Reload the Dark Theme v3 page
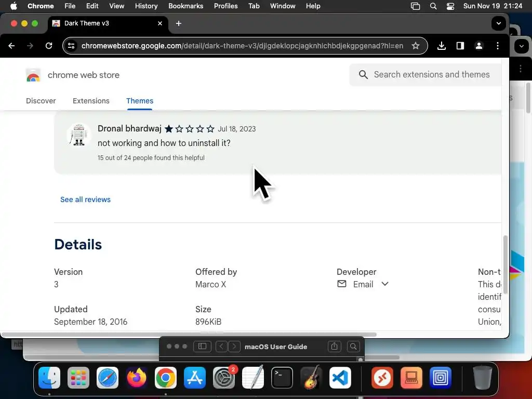The width and height of the screenshot is (532, 399). click(x=49, y=46)
